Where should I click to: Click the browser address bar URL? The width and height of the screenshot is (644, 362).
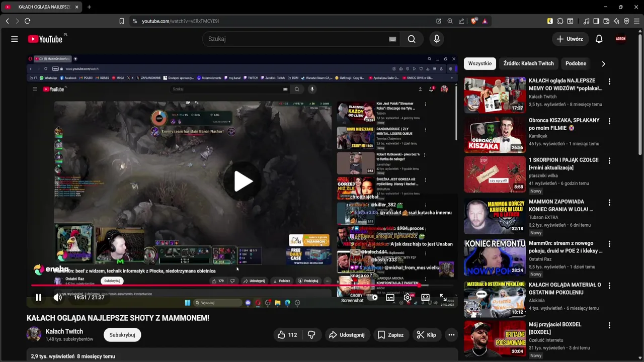pyautogui.click(x=180, y=21)
